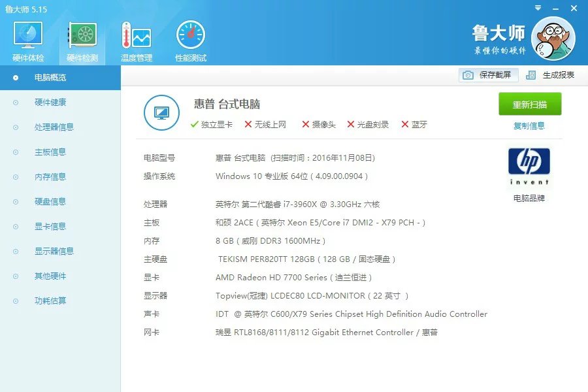Click the 保存截屏 button

(x=488, y=75)
